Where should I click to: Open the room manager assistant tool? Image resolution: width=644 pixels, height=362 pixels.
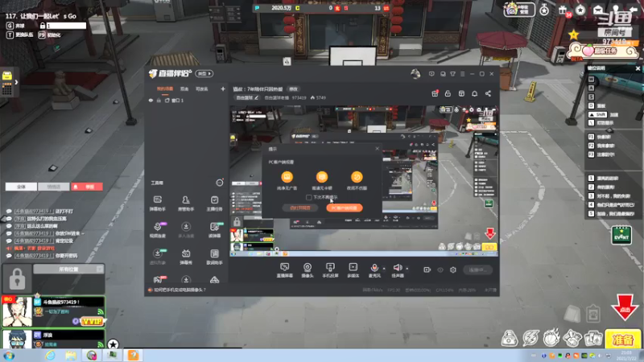[x=186, y=204]
